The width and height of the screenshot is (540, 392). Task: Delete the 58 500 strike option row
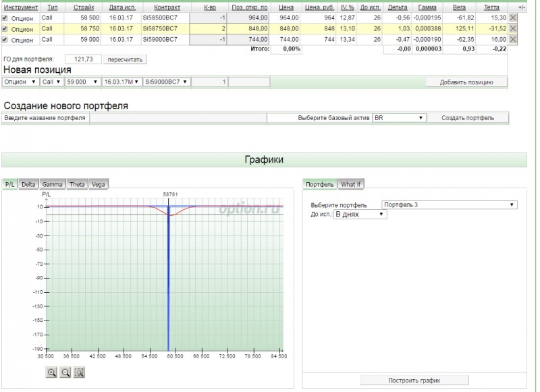512,17
